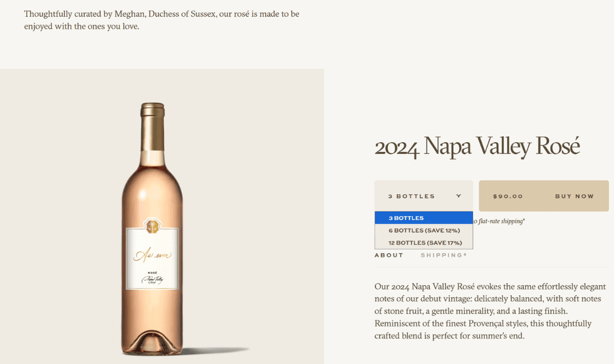Screen dimensions: 614x364
Task: Click the 2024 Napa Valley Rosé title
Action: click(477, 146)
